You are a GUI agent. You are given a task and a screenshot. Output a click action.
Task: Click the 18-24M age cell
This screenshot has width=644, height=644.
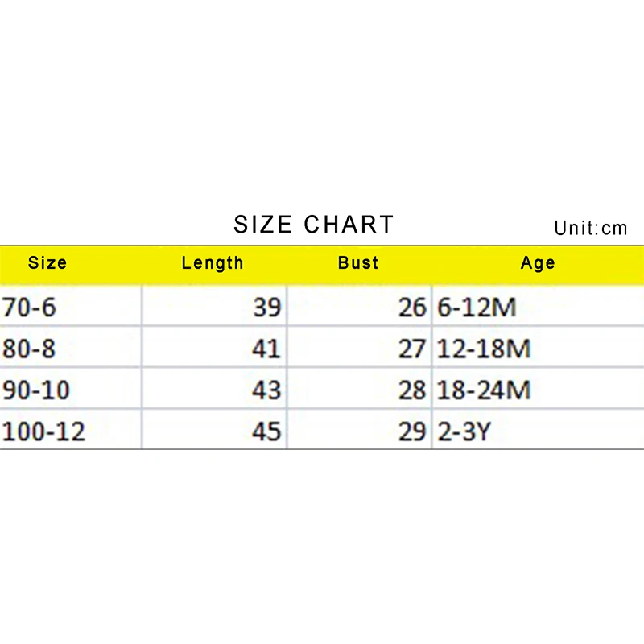coord(484,390)
